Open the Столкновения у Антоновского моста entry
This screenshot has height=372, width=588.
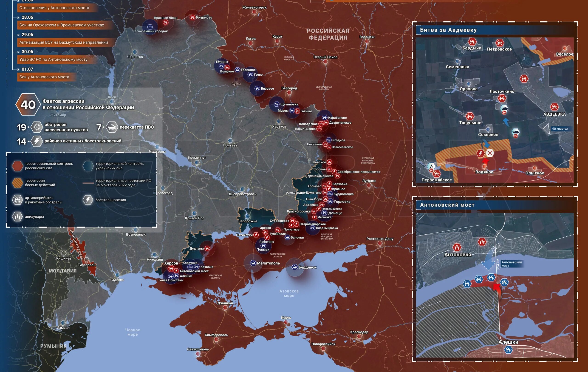pyautogui.click(x=57, y=8)
